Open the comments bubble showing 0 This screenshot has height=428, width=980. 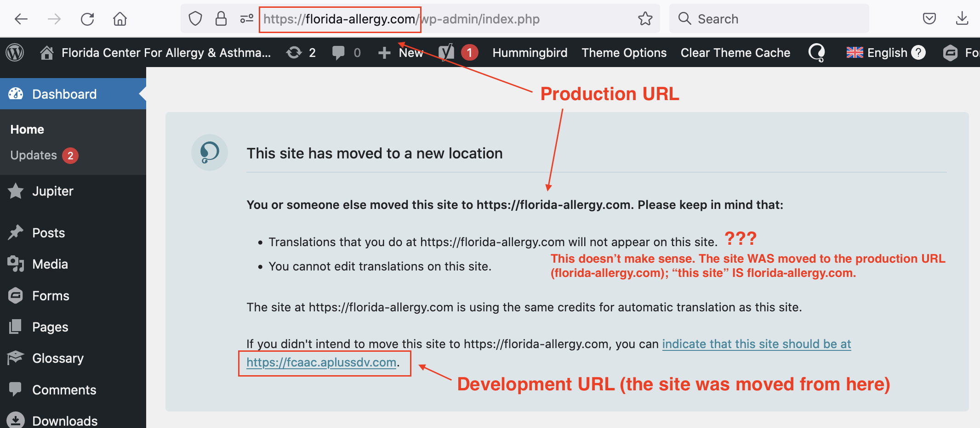(346, 52)
